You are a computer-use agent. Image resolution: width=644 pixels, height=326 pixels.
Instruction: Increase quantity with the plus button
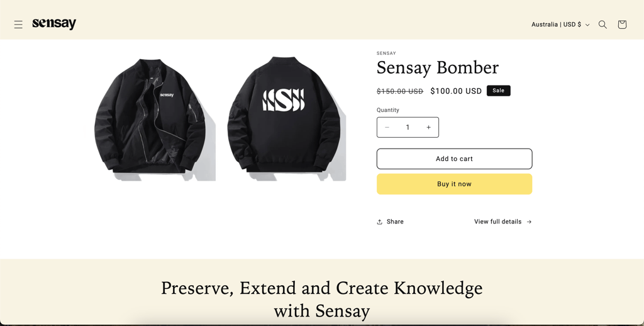(x=428, y=127)
